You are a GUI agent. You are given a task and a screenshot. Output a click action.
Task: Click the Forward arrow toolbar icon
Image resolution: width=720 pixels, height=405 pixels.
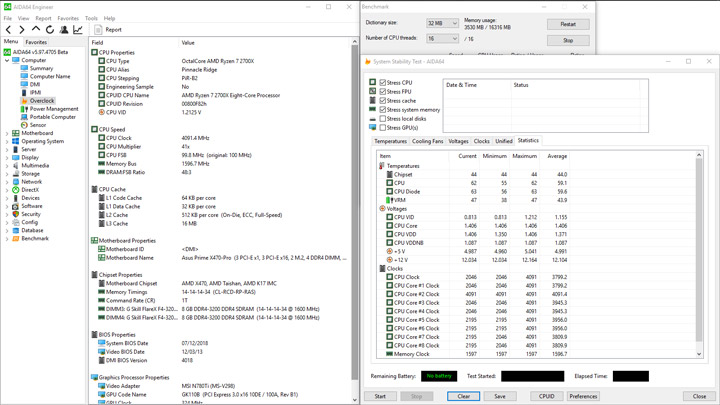coord(22,29)
